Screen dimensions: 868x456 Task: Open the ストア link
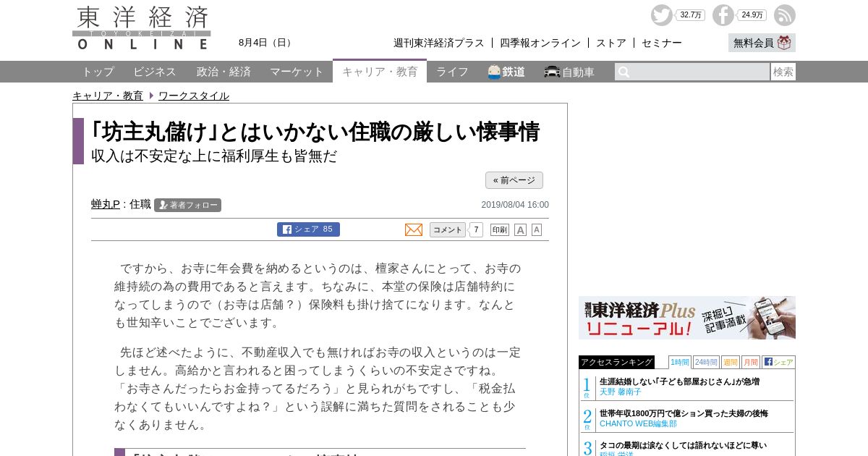[x=611, y=43]
